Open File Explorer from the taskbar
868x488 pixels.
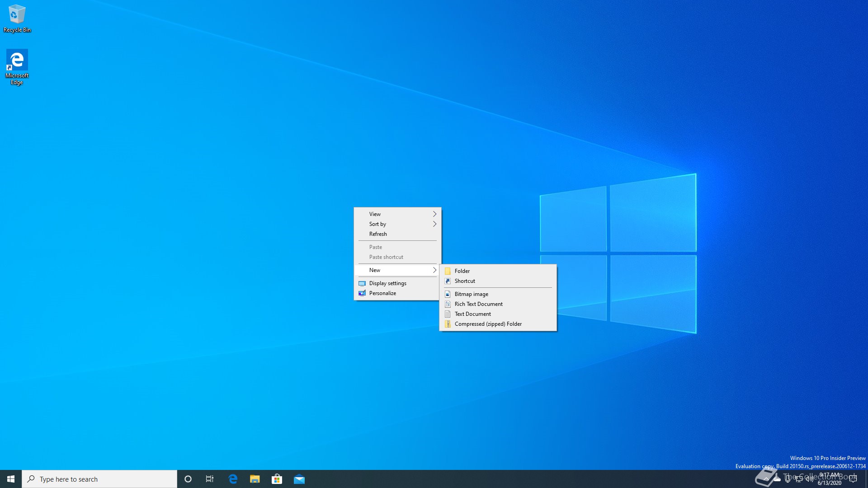(x=255, y=479)
